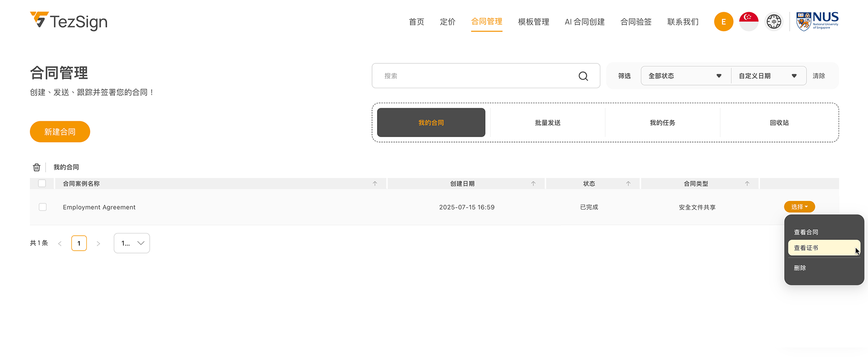Screen dimensions: 868x362
Task: Click the 清除 filter link
Action: coord(818,76)
